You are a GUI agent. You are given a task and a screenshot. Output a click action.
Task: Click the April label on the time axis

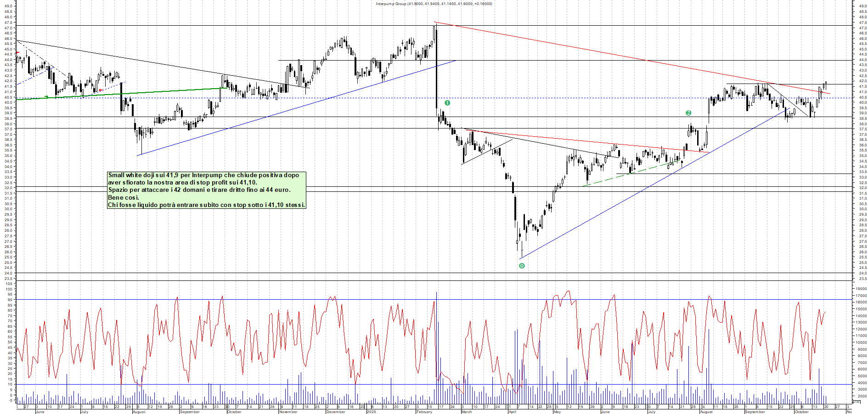coord(512,412)
